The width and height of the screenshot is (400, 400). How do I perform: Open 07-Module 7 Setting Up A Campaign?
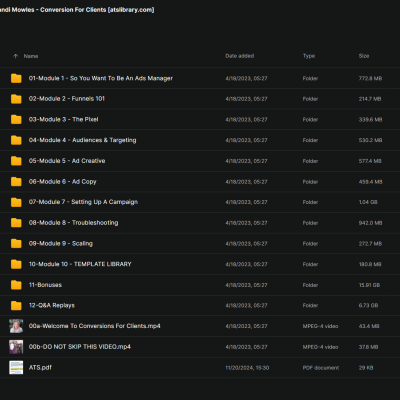pyautogui.click(x=200, y=202)
